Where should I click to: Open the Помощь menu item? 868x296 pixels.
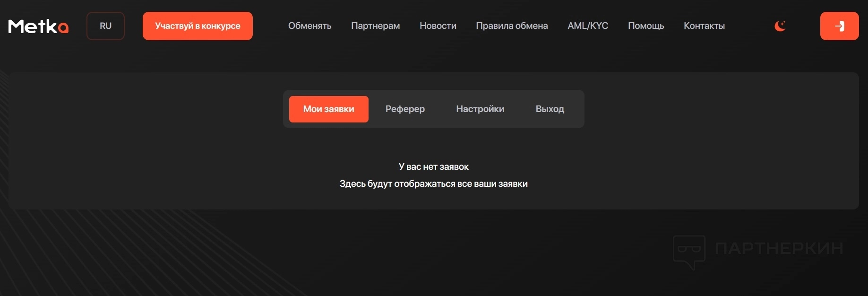tap(646, 26)
